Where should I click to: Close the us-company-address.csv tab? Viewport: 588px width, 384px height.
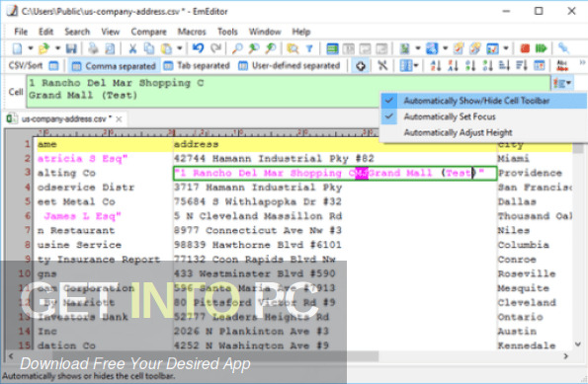[119, 119]
